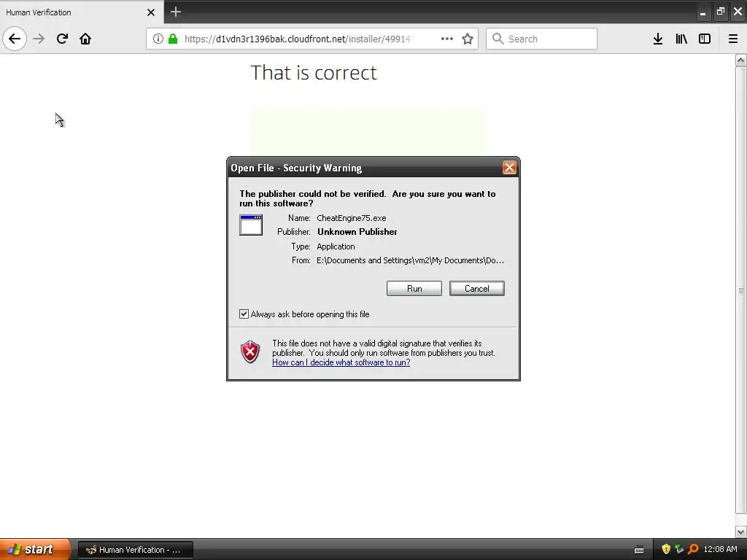Show site information icon in address bar
This screenshot has height=560, width=747.
[158, 39]
